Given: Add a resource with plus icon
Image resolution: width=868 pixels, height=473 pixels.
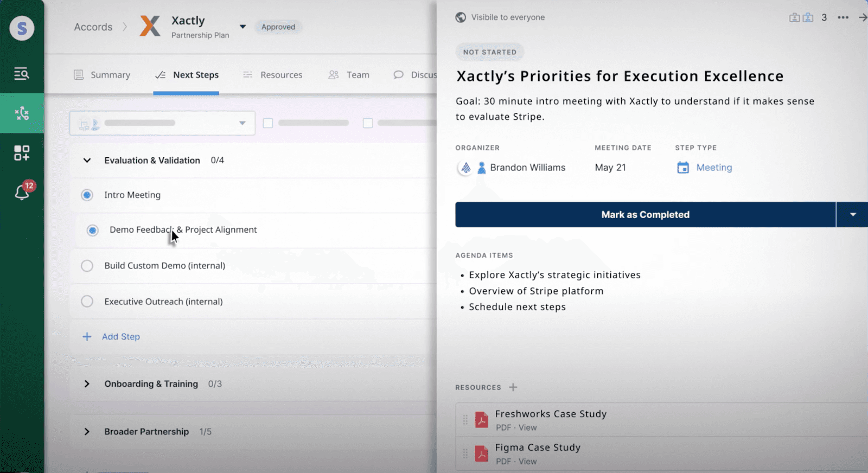Looking at the screenshot, I should point(513,387).
